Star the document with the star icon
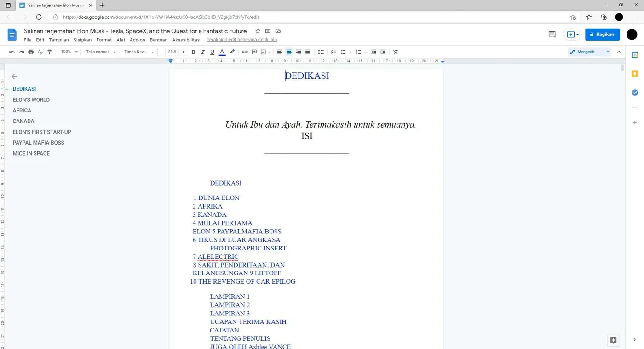644x349 pixels. pyautogui.click(x=258, y=31)
